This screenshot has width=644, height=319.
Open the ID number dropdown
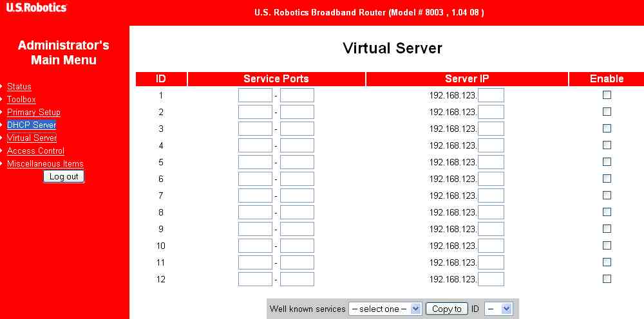(x=498, y=309)
